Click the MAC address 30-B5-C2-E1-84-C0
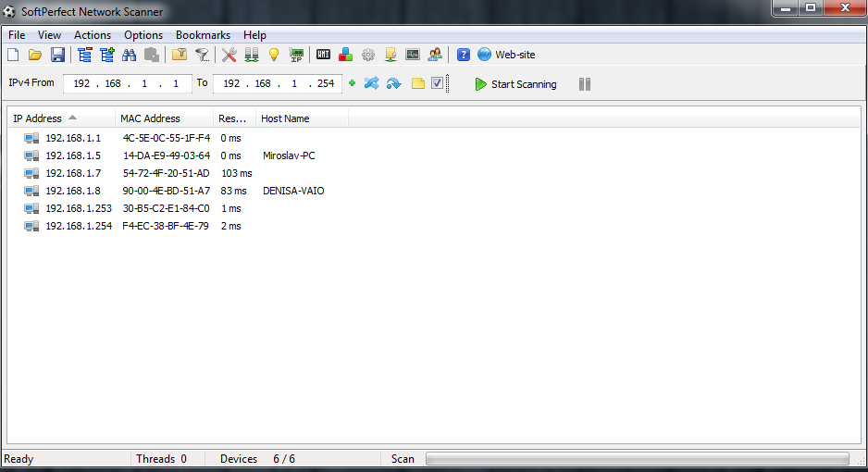 click(166, 208)
